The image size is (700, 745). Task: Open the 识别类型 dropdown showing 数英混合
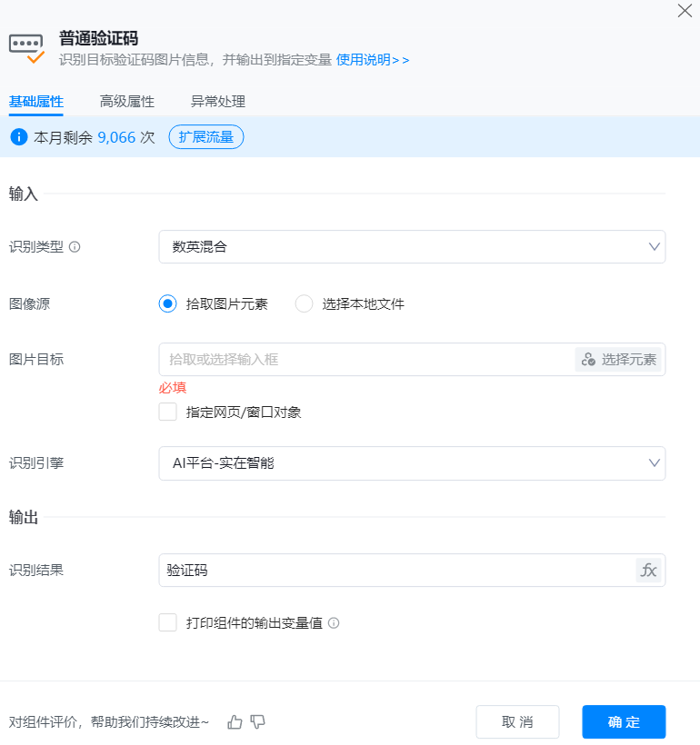click(412, 247)
